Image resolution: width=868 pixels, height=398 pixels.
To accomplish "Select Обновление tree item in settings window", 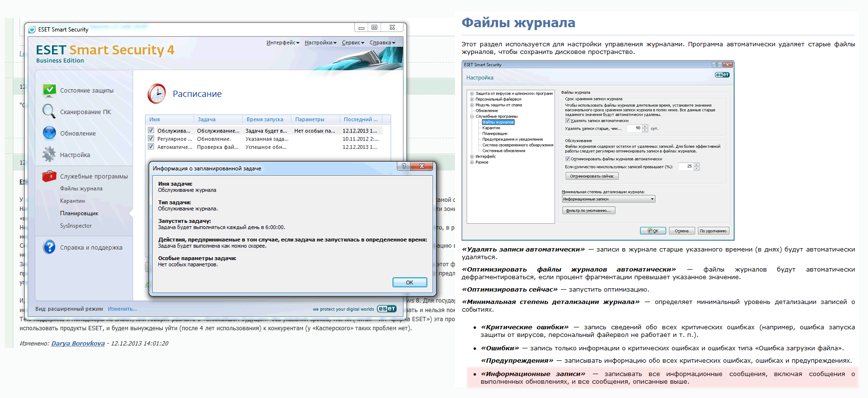I will (486, 111).
